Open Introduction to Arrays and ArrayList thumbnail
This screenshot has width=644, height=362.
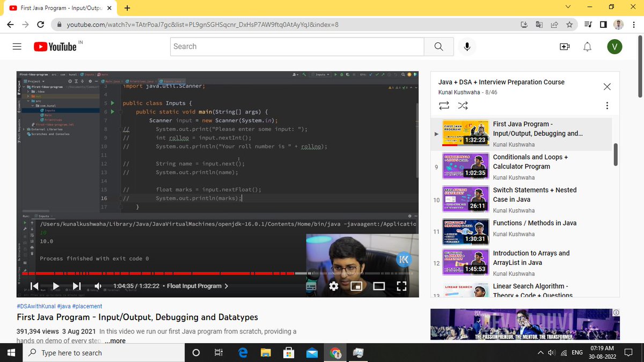pyautogui.click(x=465, y=262)
